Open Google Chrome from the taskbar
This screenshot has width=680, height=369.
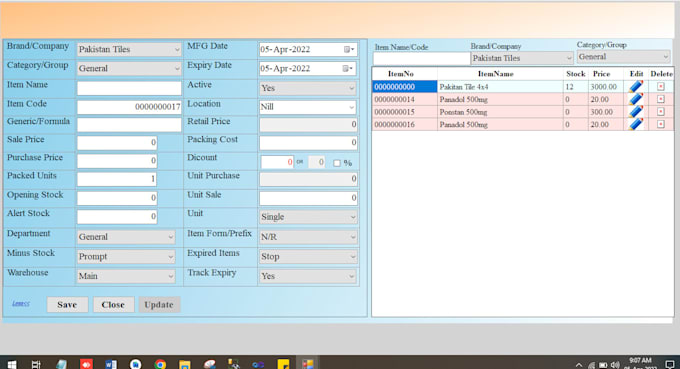160,364
